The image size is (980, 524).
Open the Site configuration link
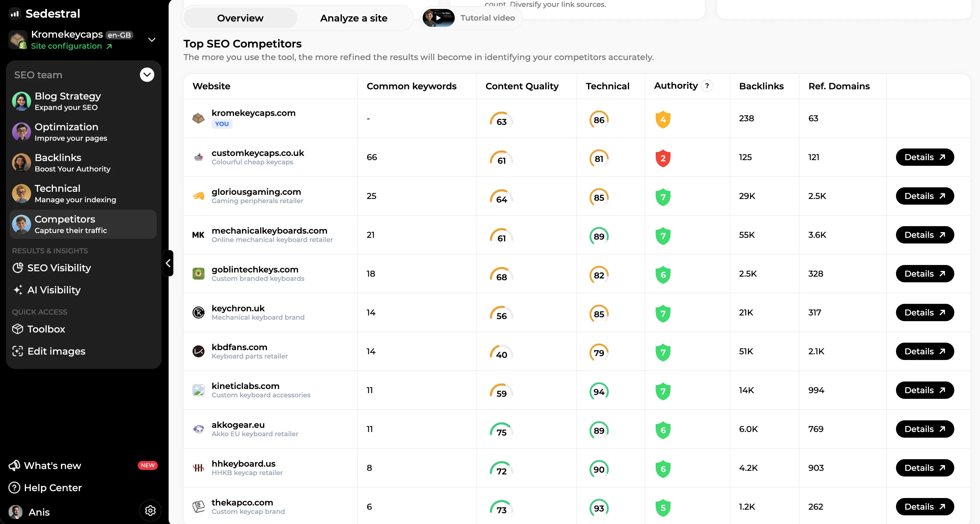[x=71, y=46]
